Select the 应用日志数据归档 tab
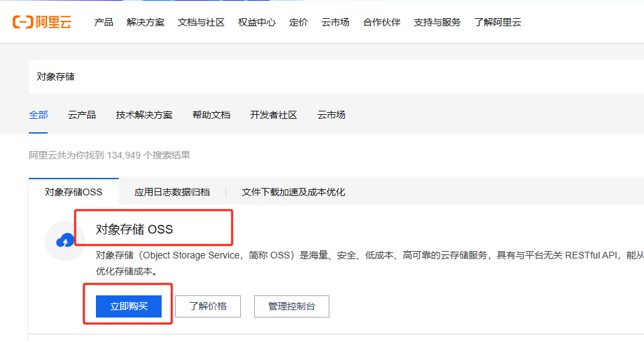644x341 pixels. pos(172,192)
